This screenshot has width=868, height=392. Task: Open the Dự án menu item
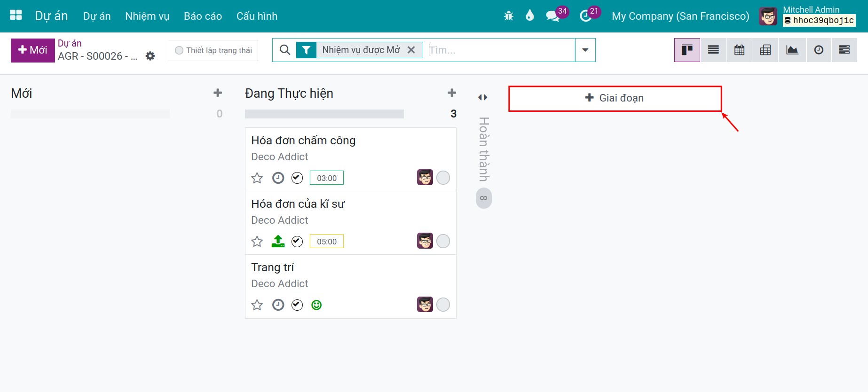[97, 16]
